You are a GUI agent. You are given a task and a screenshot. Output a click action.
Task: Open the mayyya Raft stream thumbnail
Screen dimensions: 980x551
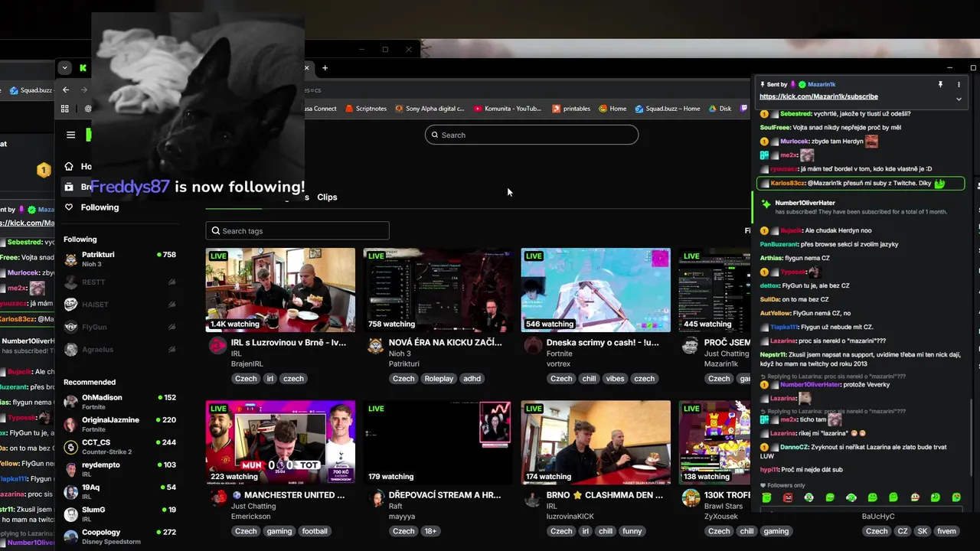[x=438, y=442]
